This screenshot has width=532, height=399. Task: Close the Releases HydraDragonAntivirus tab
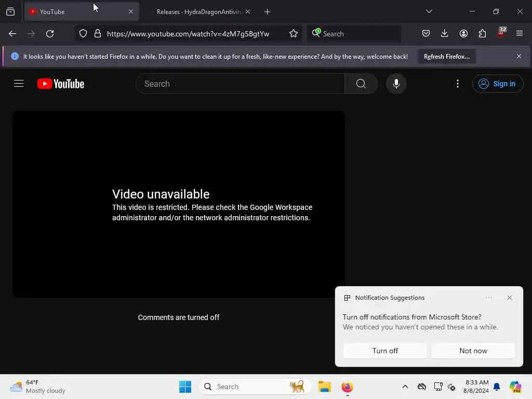[x=248, y=11]
